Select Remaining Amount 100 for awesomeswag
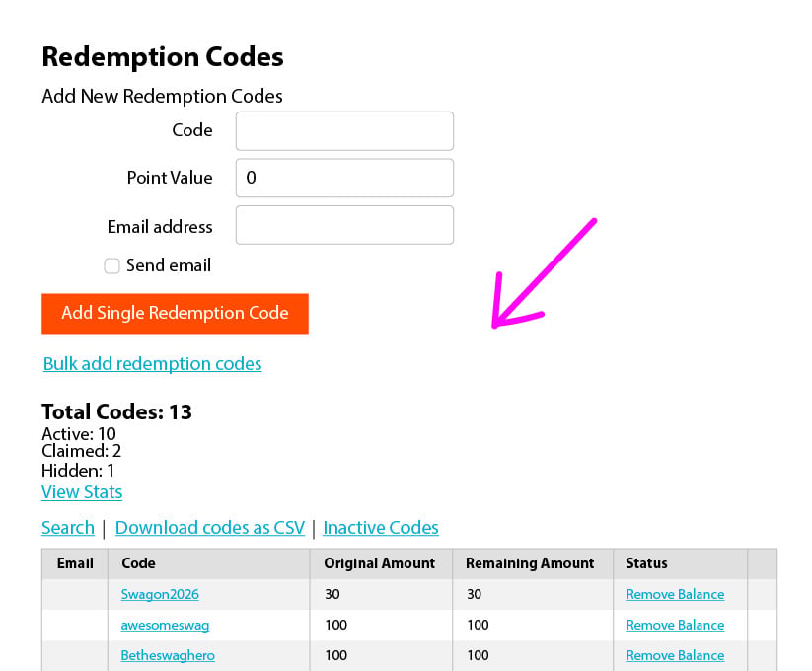The width and height of the screenshot is (812, 671). 478,625
